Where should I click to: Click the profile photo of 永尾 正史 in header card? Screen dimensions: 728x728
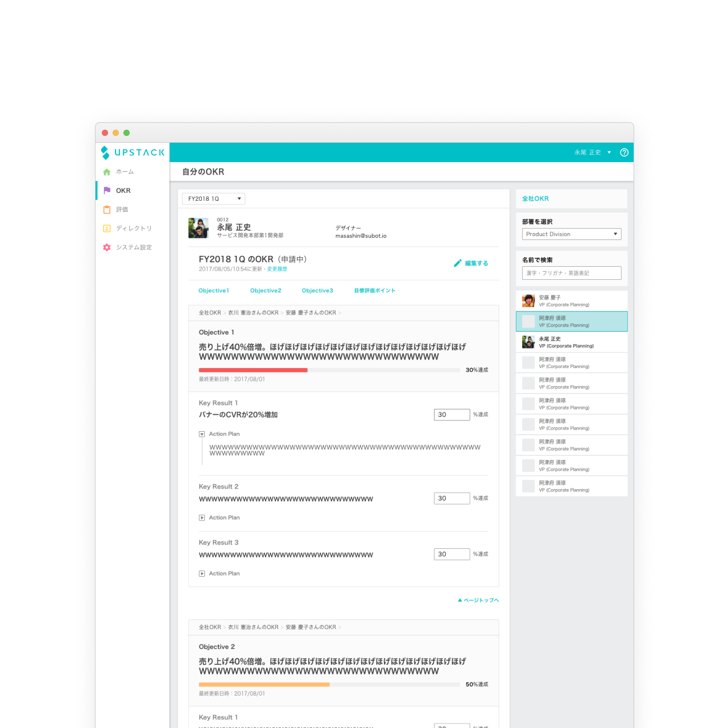[198, 228]
